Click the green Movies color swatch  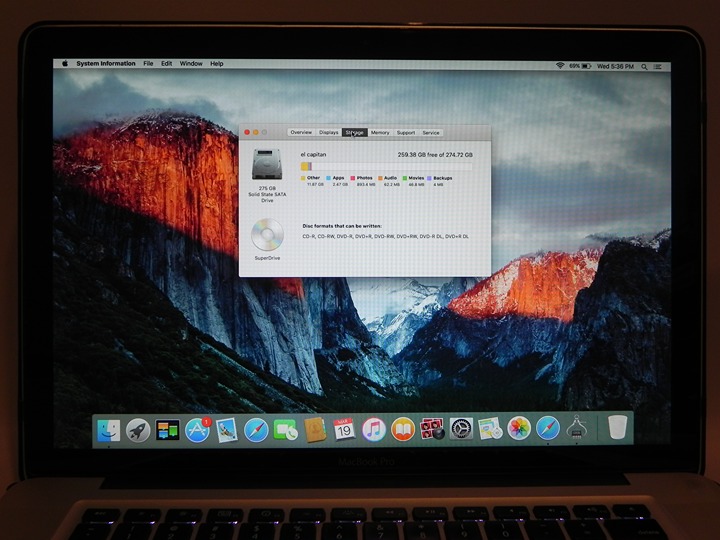point(405,178)
